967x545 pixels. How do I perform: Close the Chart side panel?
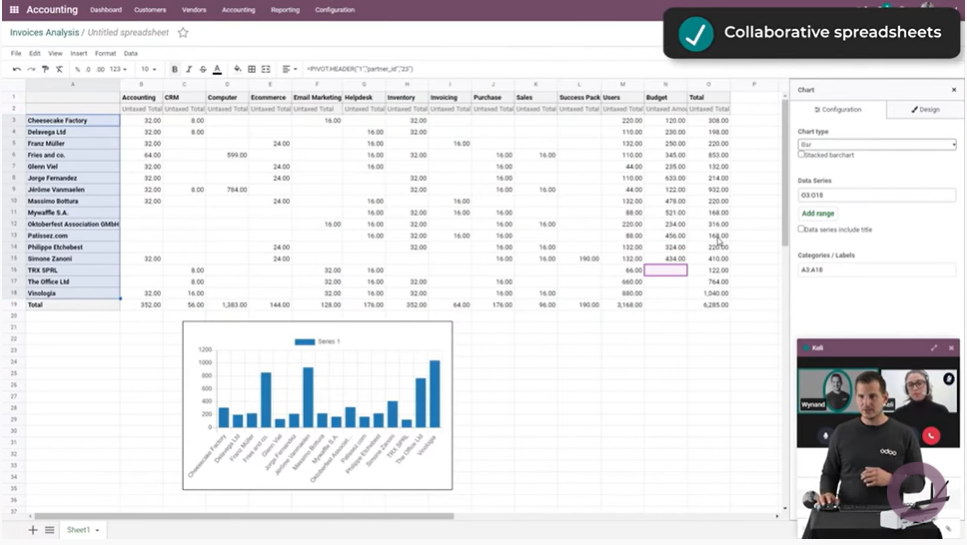(x=954, y=90)
